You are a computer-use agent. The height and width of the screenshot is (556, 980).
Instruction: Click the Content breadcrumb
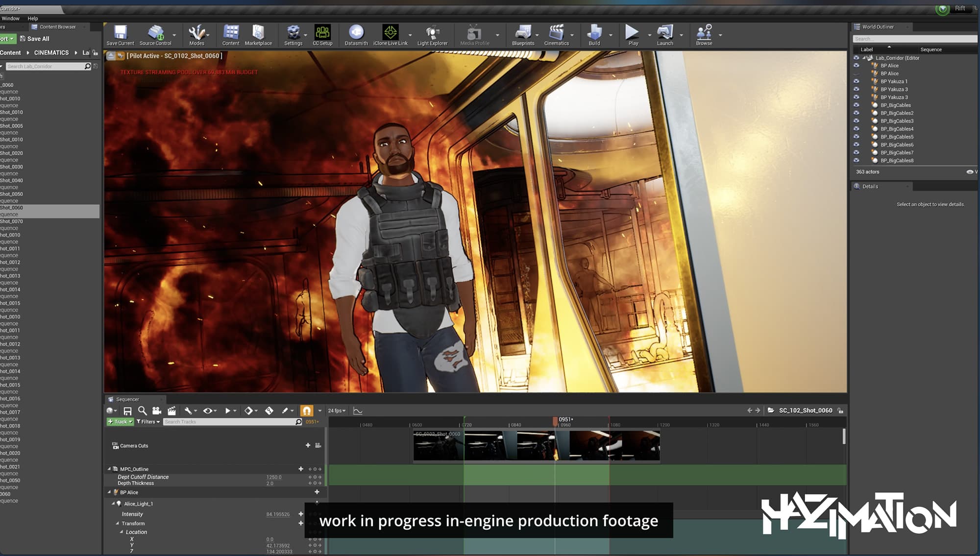[10, 52]
